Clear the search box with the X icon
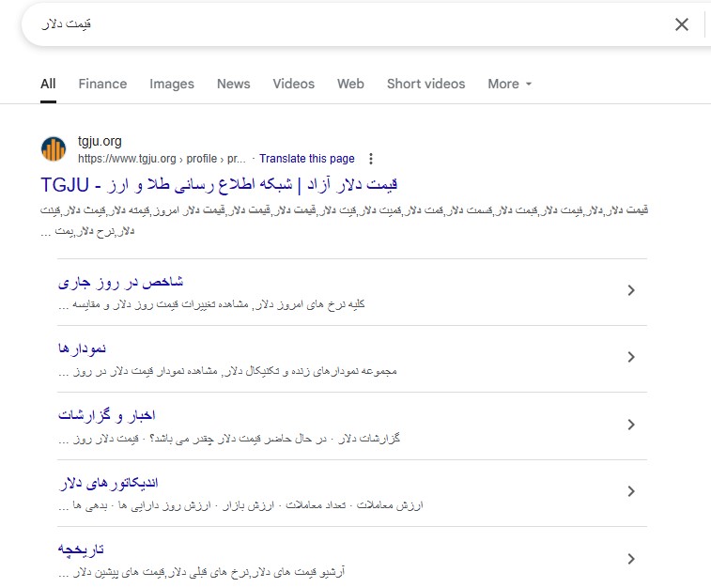Screen dimensions: 711x588 [682, 24]
